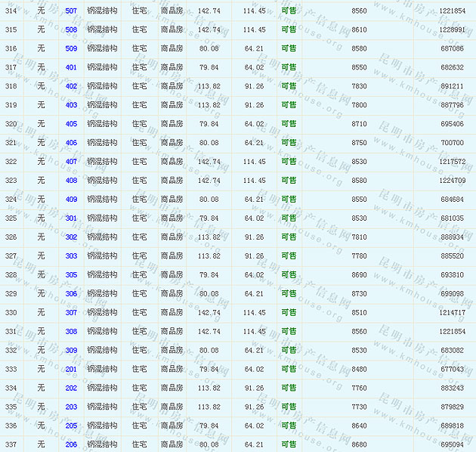The height and width of the screenshot is (452, 476).
Task: Click the 可售 status in row 321
Action: 289,143
